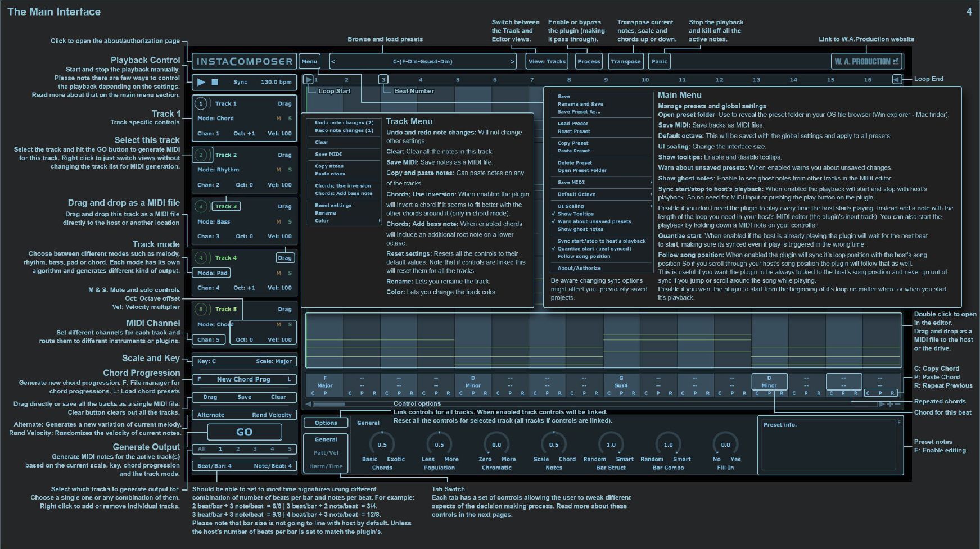Solo Track 5
980x549 pixels.
pos(290,324)
